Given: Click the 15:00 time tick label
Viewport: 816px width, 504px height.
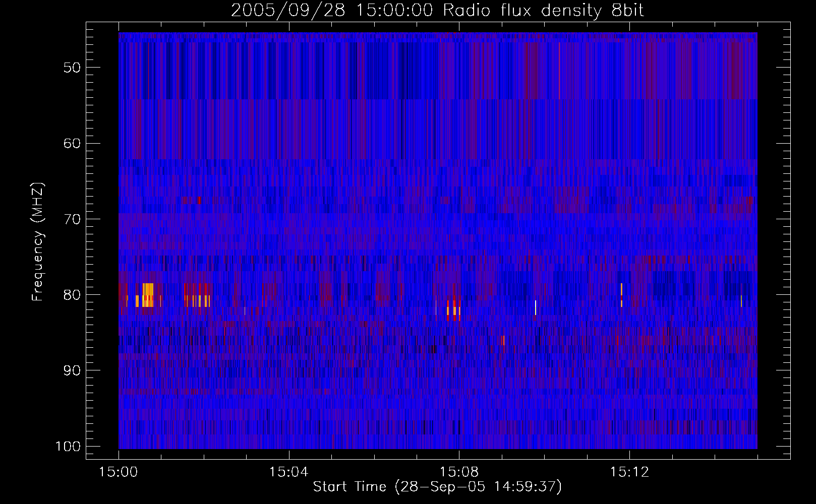Looking at the screenshot, I should click(x=119, y=472).
